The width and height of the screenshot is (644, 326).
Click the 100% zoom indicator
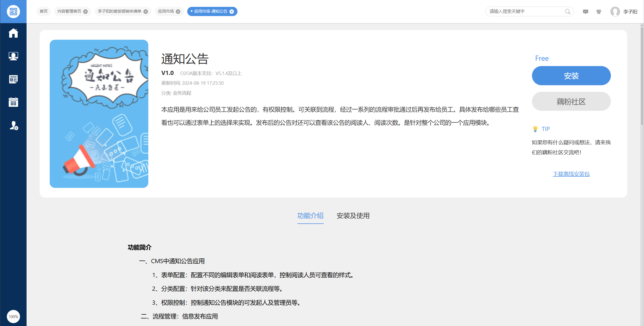click(x=13, y=317)
